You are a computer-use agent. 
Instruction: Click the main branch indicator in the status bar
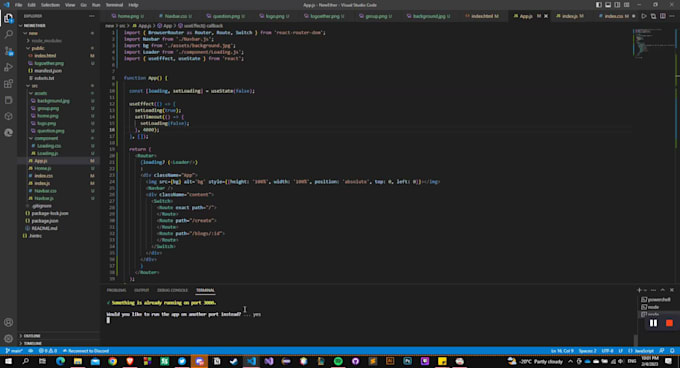coord(14,351)
